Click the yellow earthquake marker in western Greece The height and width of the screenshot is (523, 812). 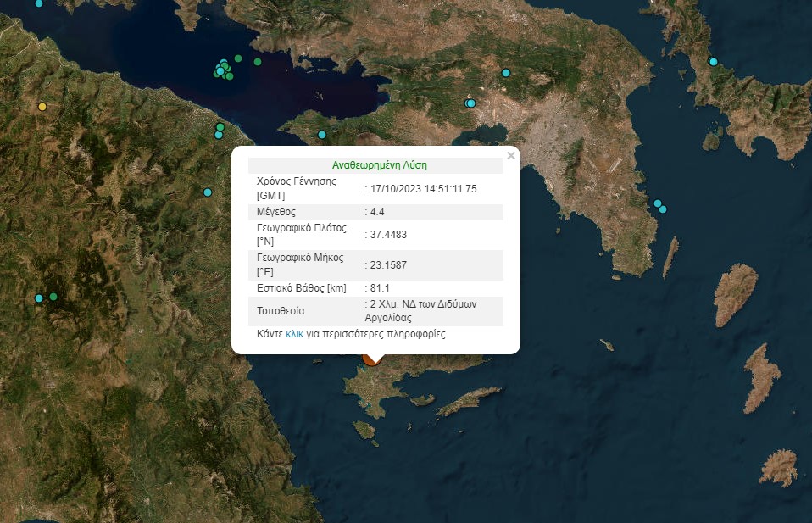(42, 108)
